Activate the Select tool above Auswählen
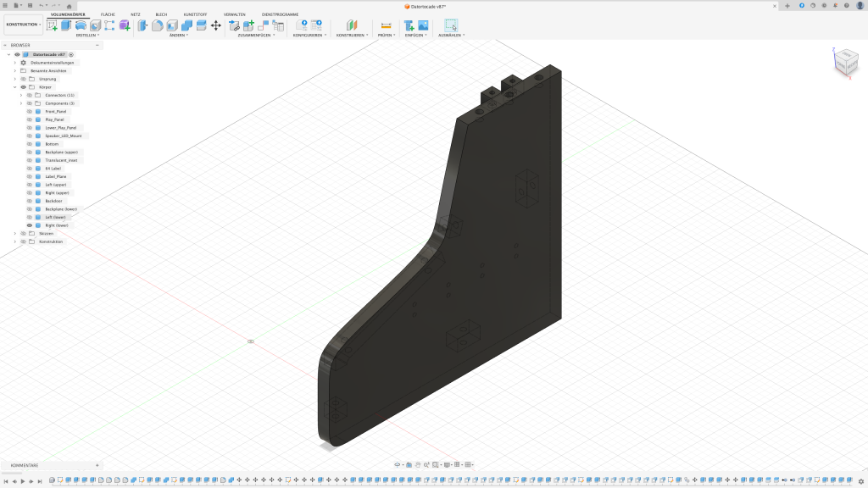 (x=451, y=25)
